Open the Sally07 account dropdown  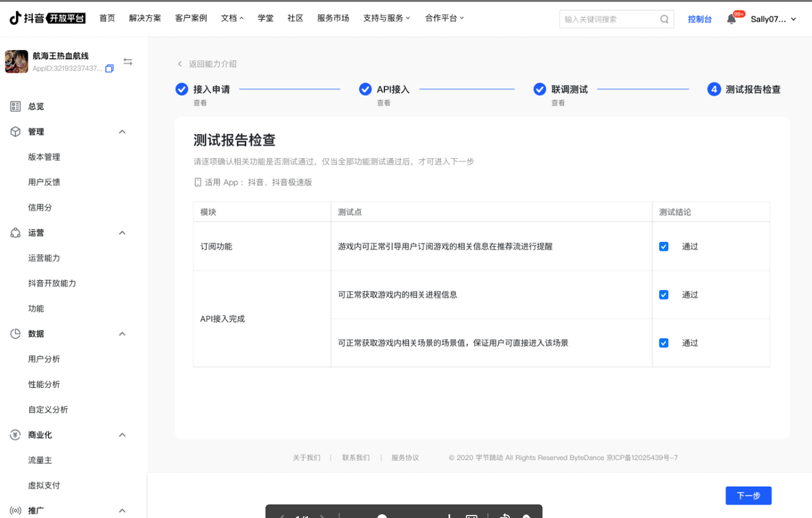pos(773,19)
